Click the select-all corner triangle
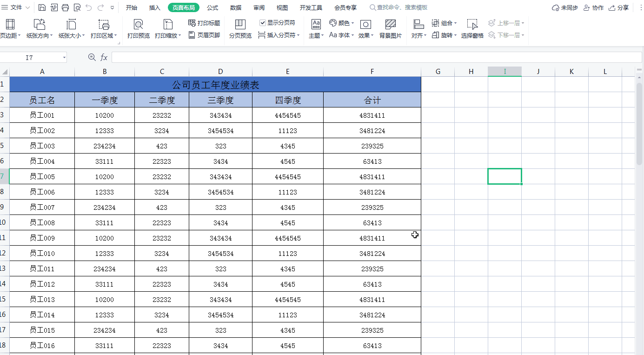Image resolution: width=644 pixels, height=355 pixels. click(5, 72)
